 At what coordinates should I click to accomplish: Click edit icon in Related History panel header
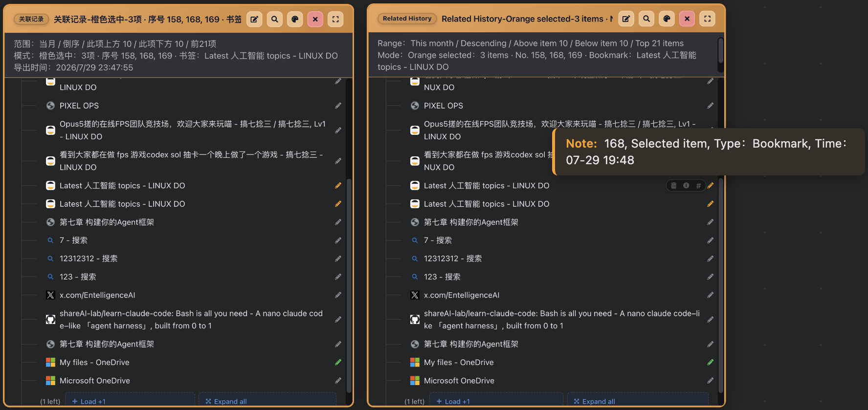click(626, 19)
